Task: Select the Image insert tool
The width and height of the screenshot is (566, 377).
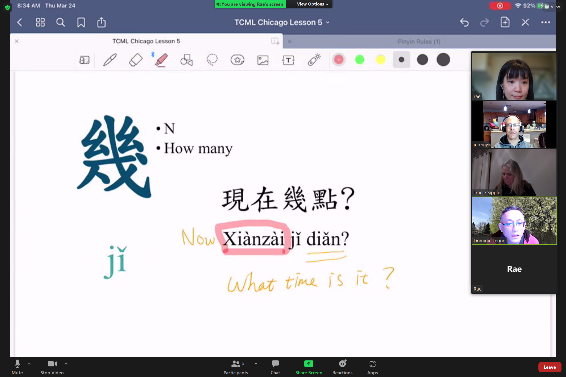Action: point(263,60)
